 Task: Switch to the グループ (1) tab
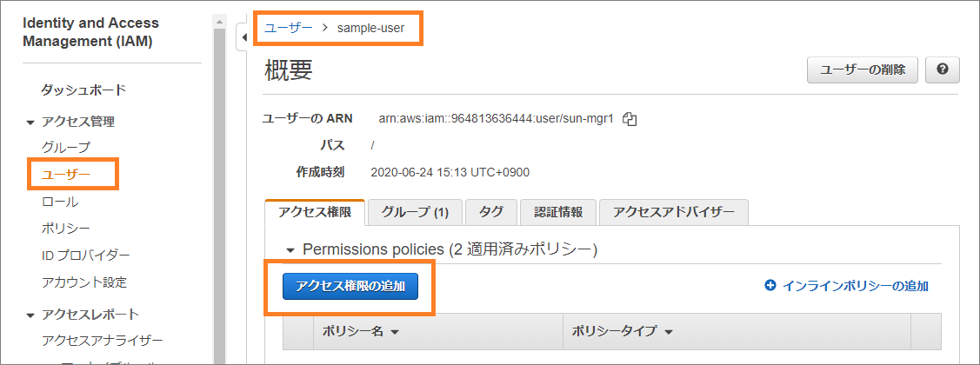tap(415, 212)
